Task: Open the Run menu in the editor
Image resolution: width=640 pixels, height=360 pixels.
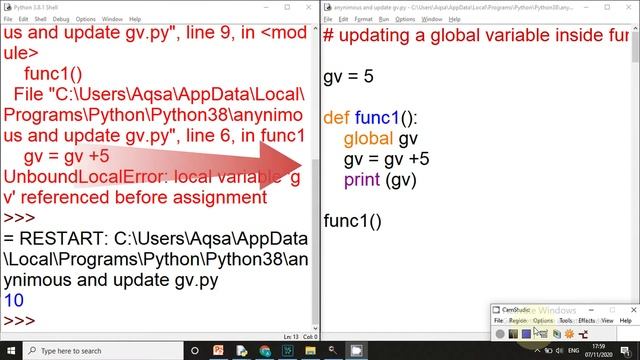Action: click(384, 19)
